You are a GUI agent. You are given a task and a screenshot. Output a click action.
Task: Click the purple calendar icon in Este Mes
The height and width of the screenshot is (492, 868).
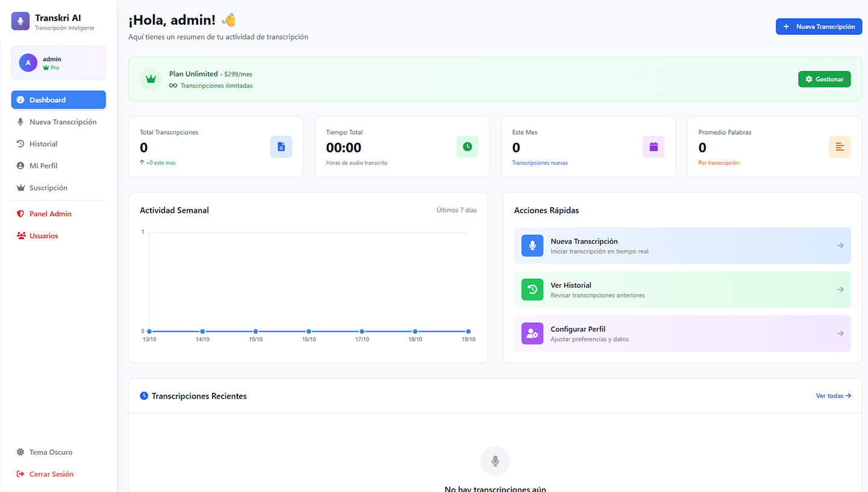tap(653, 147)
